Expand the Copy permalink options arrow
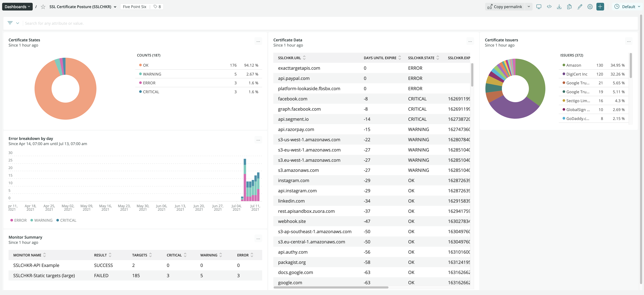The height and width of the screenshot is (295, 644). pyautogui.click(x=528, y=7)
